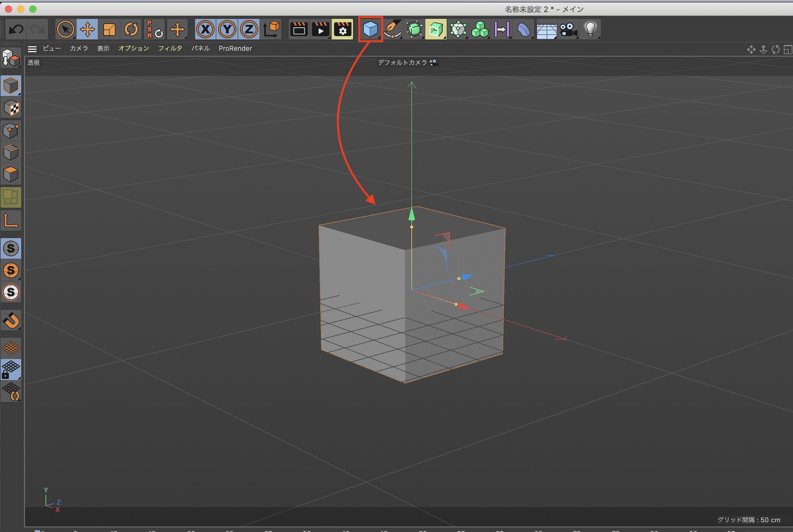
Task: Add a Camera object from toolbar
Action: pyautogui.click(x=568, y=29)
